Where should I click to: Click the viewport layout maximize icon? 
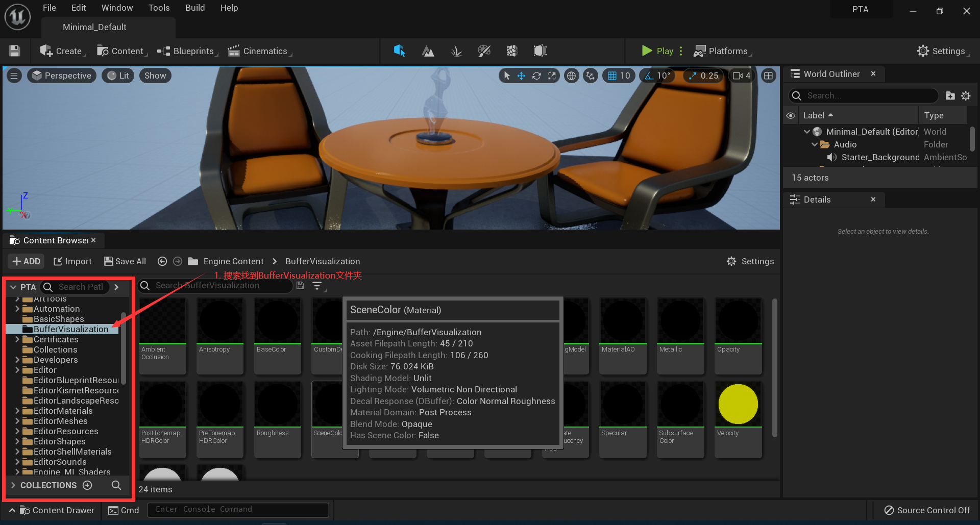(x=768, y=76)
